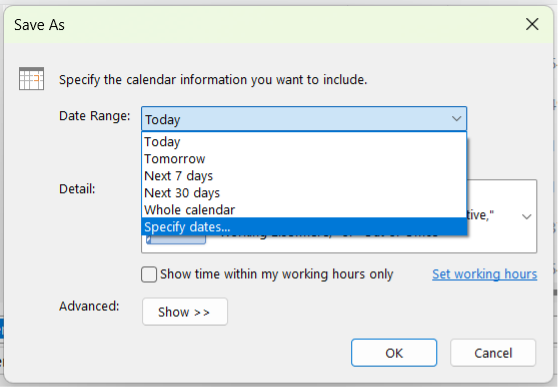Click the Date Range dropdown arrow
Viewport: 560px width, 388px height.
click(456, 119)
